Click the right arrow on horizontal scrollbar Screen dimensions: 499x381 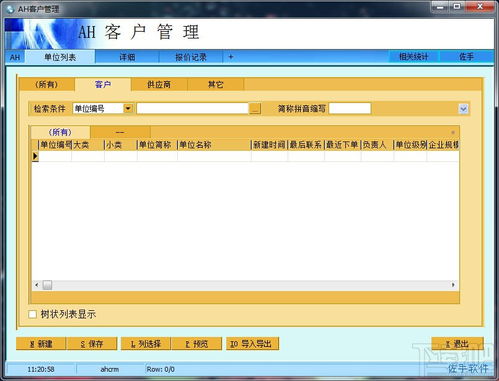point(453,285)
